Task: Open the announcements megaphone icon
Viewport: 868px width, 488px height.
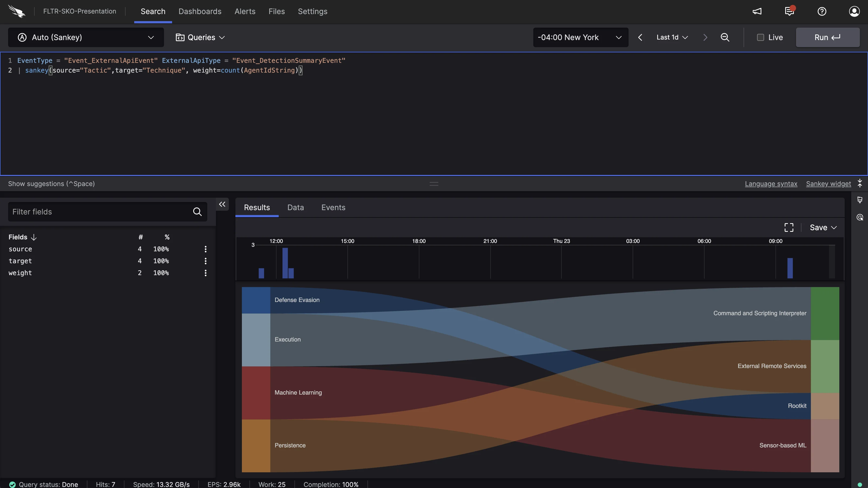Action: [757, 11]
